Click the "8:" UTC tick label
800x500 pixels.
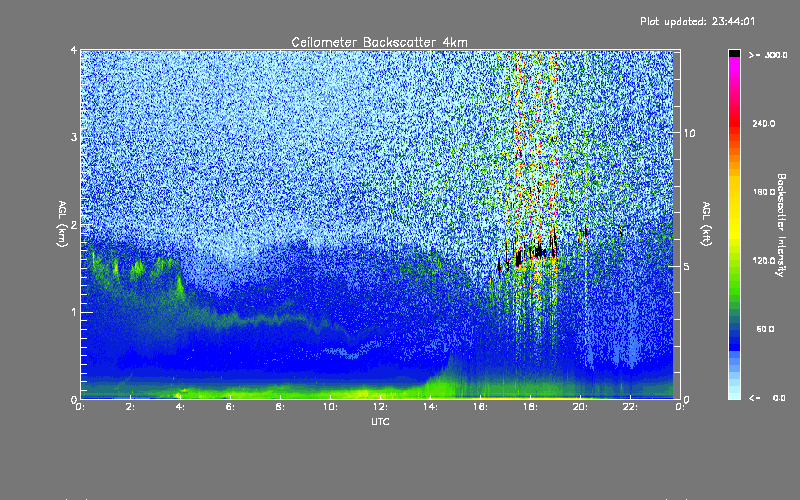281,407
